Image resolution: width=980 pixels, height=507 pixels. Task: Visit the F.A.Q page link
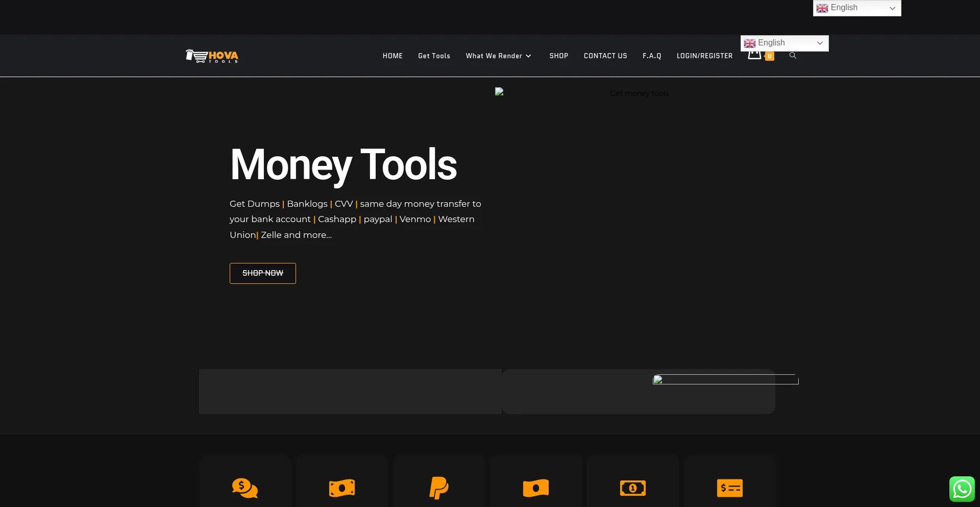pos(652,56)
